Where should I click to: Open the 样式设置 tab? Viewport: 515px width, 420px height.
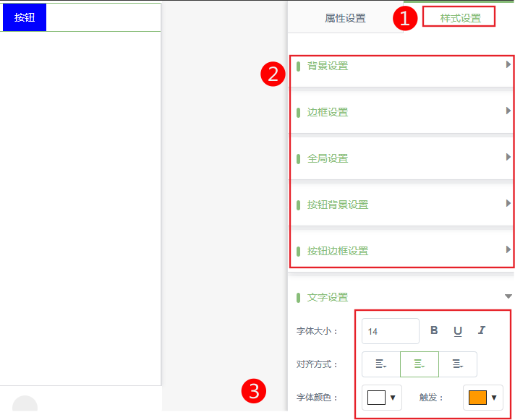click(460, 18)
